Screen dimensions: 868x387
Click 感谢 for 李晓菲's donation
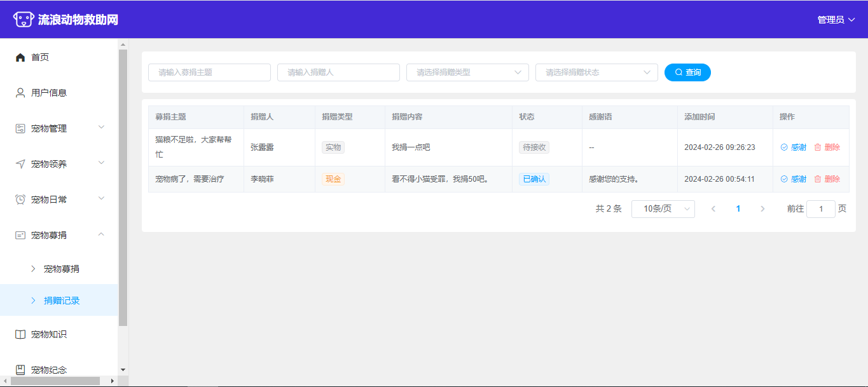(794, 179)
